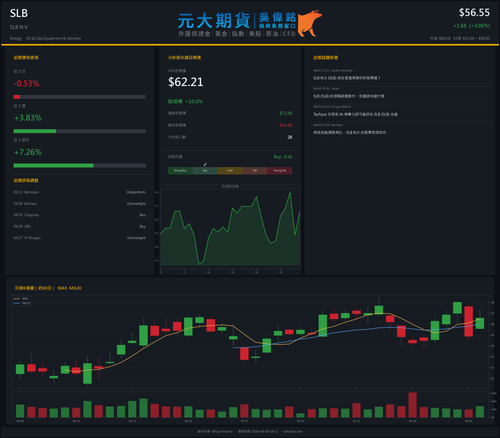Screen dimensions: 500x438
Task: Click the tallest red volume bar
Action: (412, 405)
